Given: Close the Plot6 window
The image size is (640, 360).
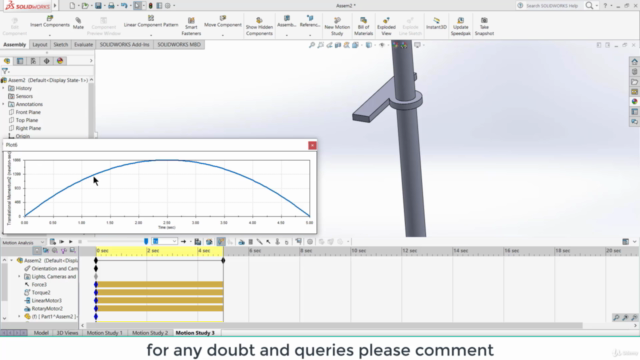Looking at the screenshot, I should click(312, 145).
